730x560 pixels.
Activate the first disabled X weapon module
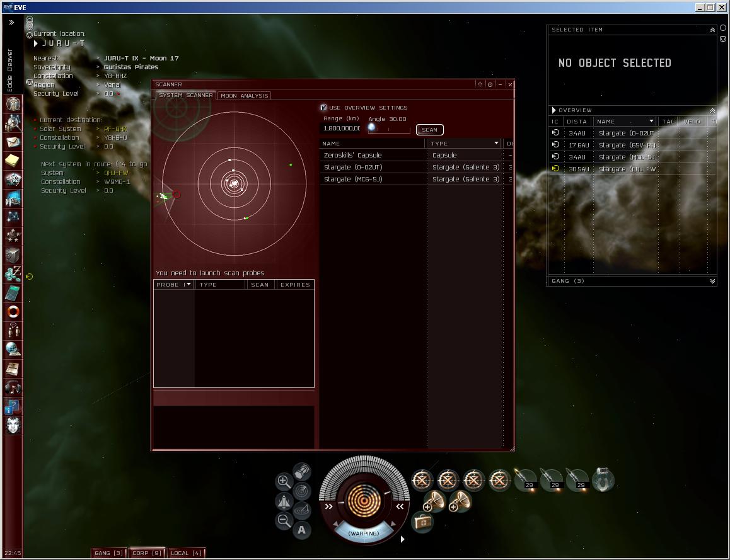pyautogui.click(x=422, y=480)
